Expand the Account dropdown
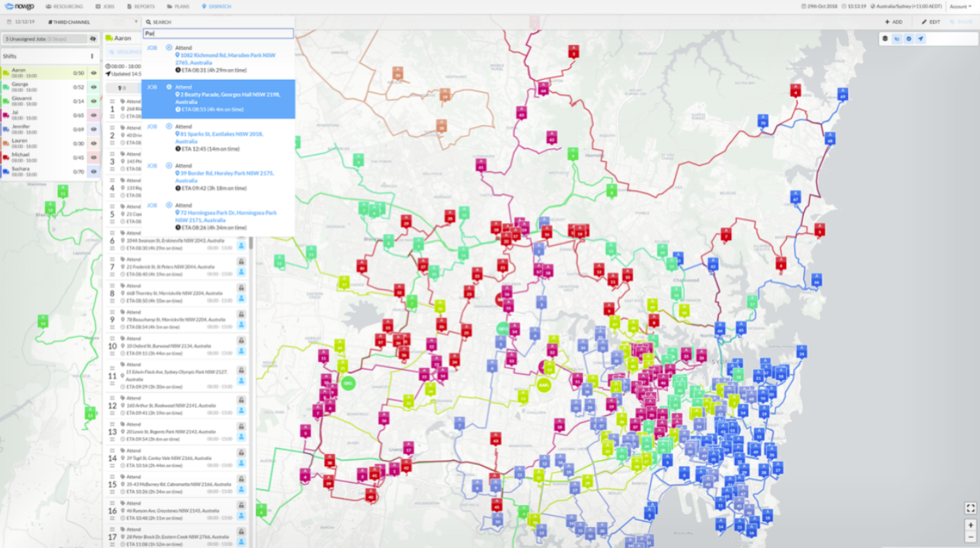 pyautogui.click(x=960, y=6)
